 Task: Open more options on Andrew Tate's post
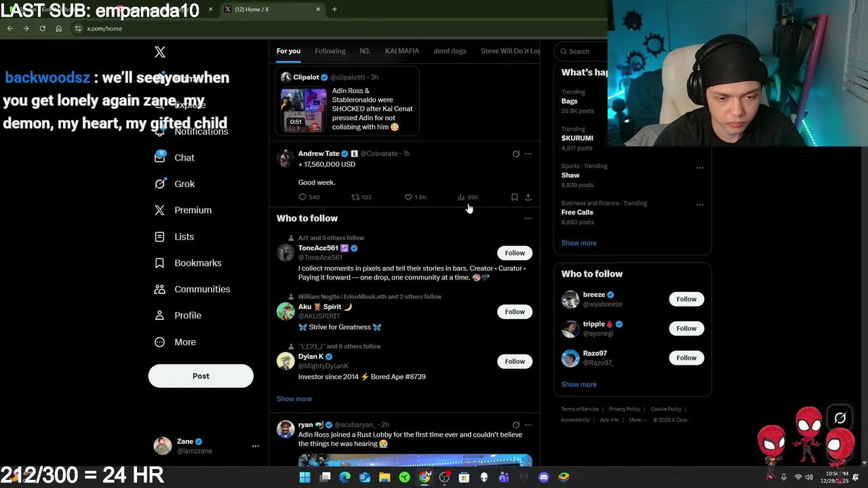(528, 154)
